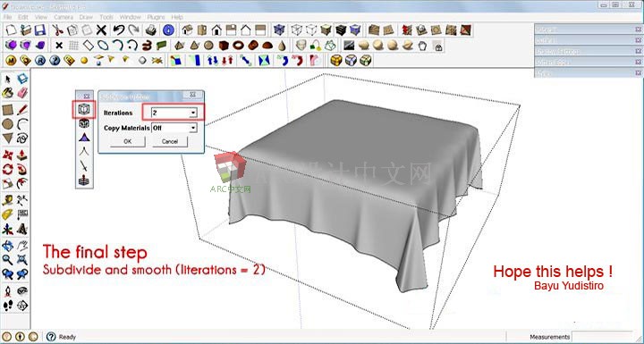This screenshot has height=344, width=644.
Task: Open the Draw menu
Action: pos(86,17)
